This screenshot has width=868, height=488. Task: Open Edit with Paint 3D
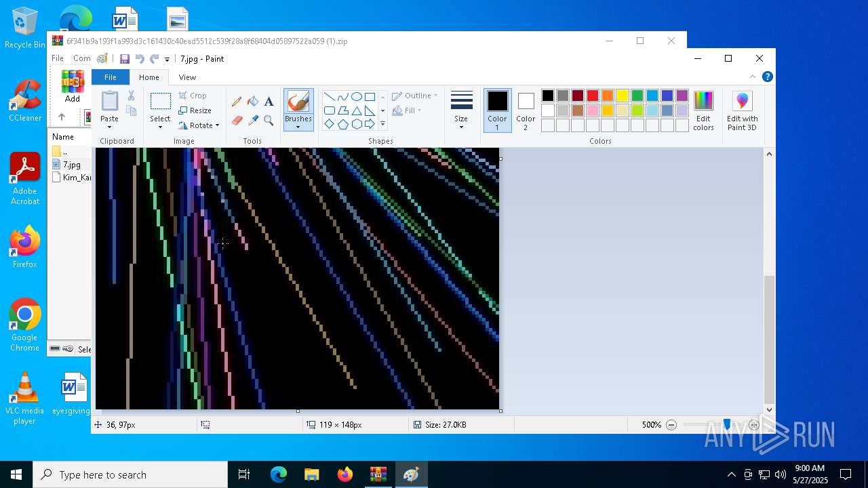click(x=743, y=110)
